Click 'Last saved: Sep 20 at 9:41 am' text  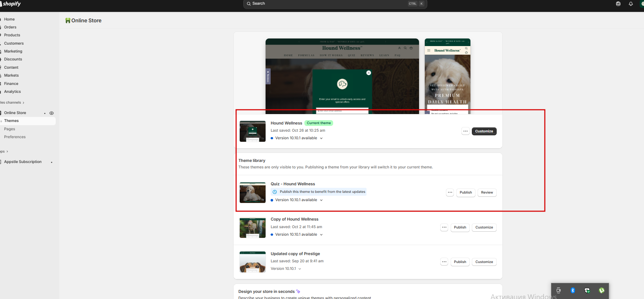297,261
